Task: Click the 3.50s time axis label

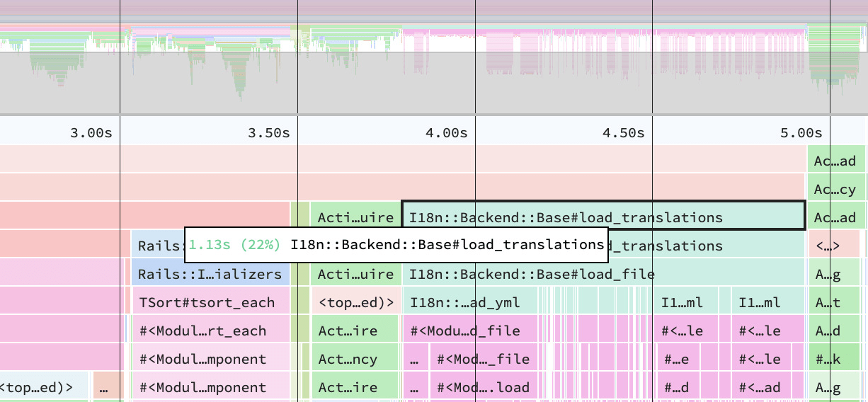Action: click(268, 132)
